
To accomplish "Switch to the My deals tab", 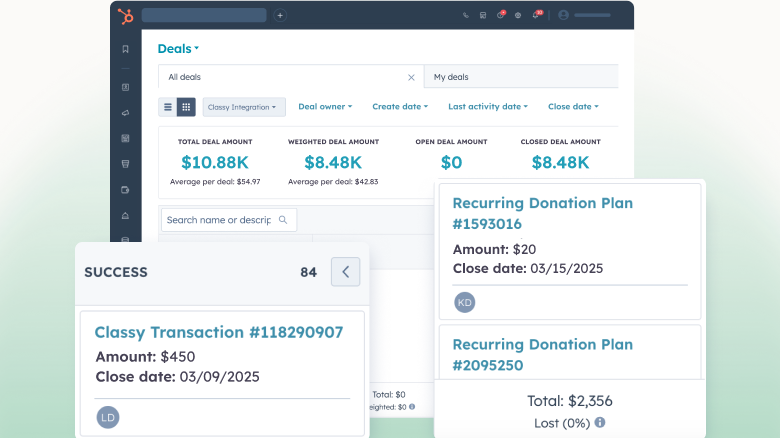I will pyautogui.click(x=521, y=77).
